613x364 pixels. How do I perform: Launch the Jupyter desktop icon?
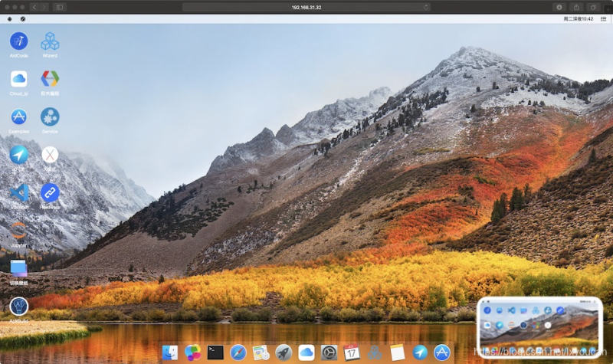(18, 231)
